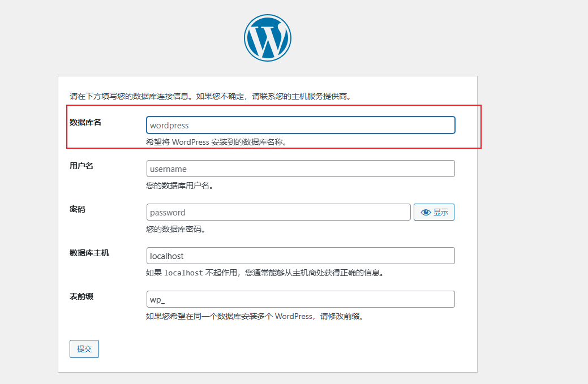
Task: Click hint text 您的数据库用户名。
Action: coord(180,185)
